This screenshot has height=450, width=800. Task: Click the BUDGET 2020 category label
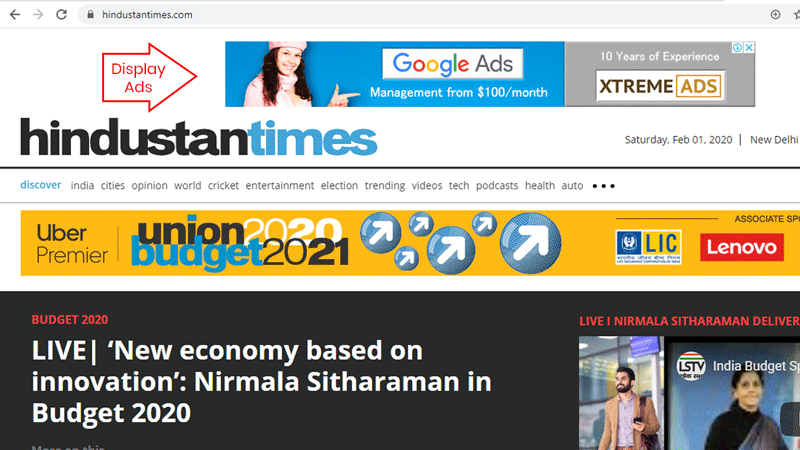[70, 319]
